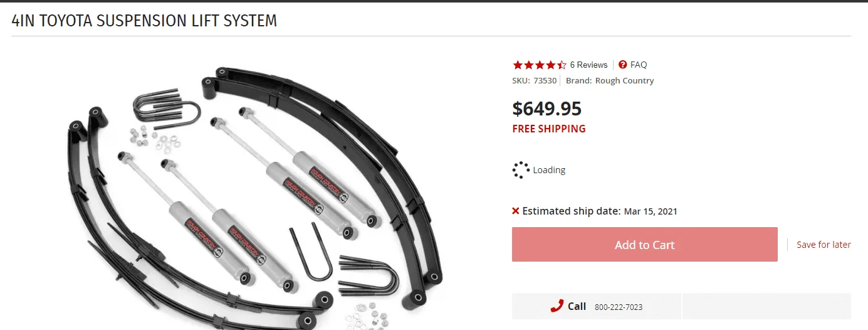Click the Call label

(x=577, y=306)
